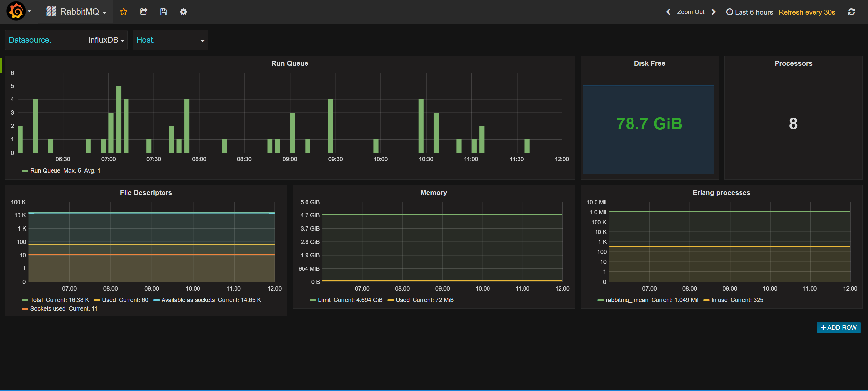Screen dimensions: 868x391
Task: Click the share dashboard icon
Action: tap(144, 12)
